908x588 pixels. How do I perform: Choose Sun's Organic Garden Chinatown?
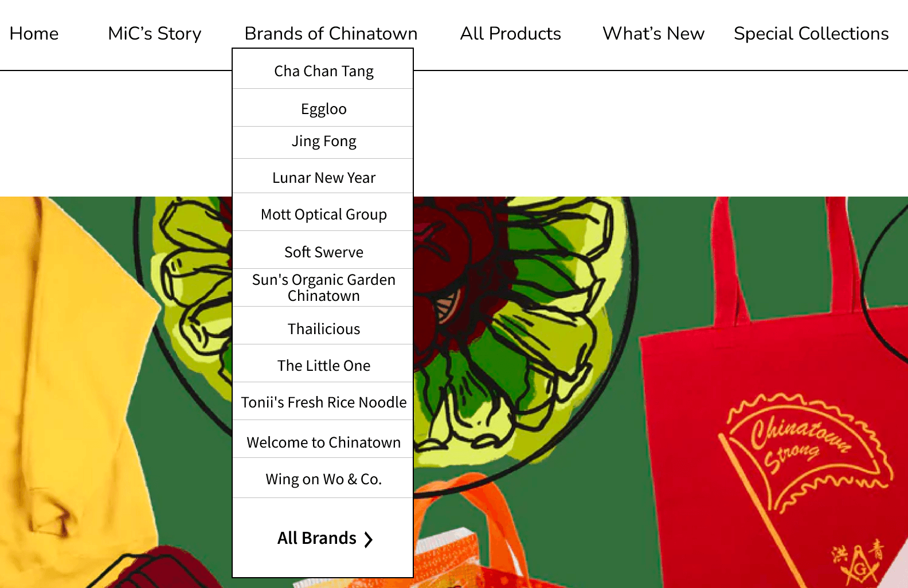(x=323, y=288)
